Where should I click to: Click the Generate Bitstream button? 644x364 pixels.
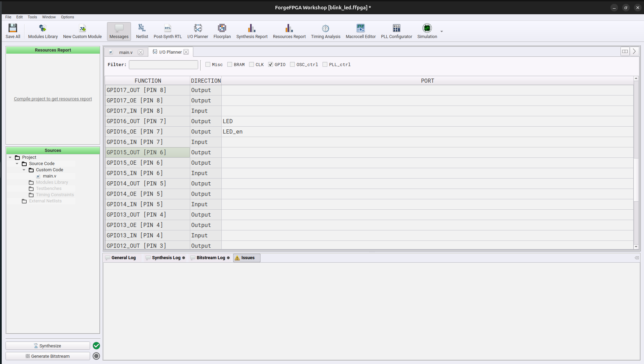coord(48,356)
